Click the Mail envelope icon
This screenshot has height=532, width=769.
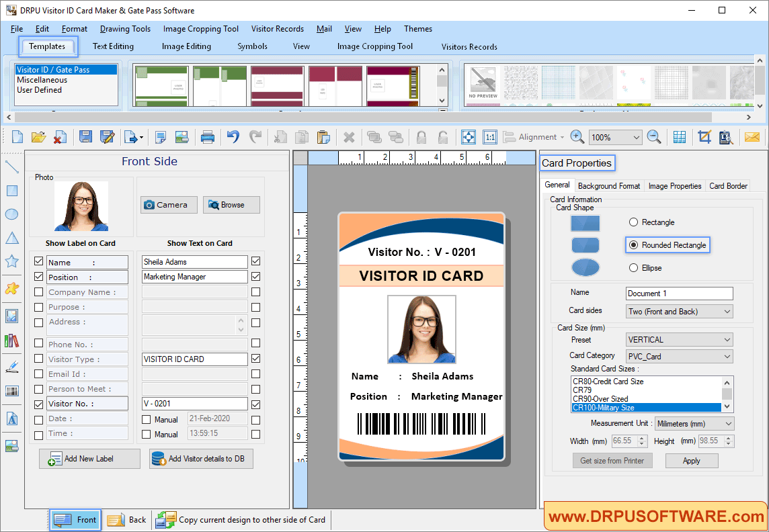click(x=752, y=137)
